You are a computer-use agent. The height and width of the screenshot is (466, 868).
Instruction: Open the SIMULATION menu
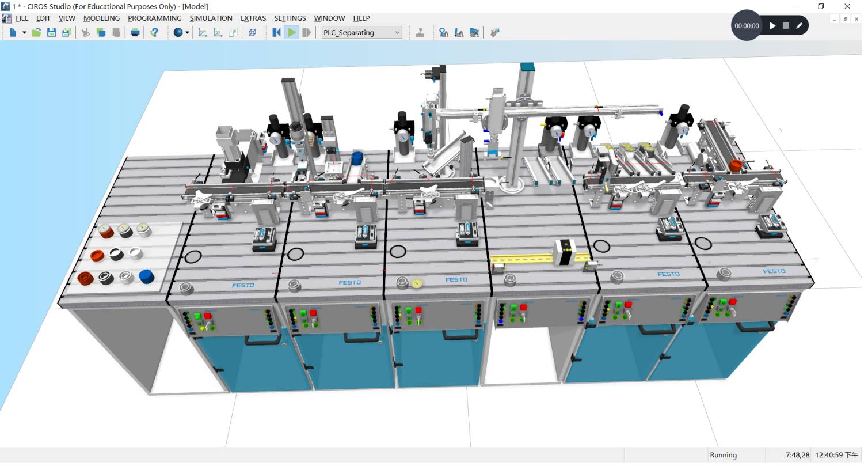tap(211, 18)
